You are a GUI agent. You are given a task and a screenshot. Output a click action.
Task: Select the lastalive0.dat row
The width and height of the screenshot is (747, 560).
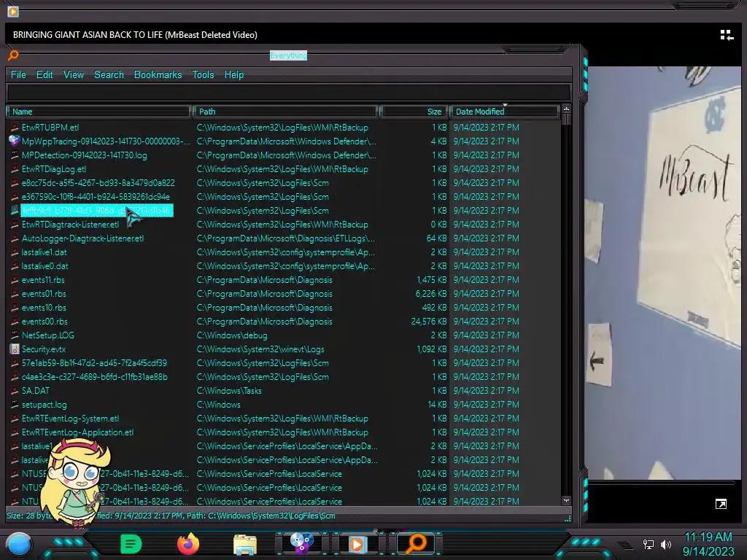click(284, 265)
